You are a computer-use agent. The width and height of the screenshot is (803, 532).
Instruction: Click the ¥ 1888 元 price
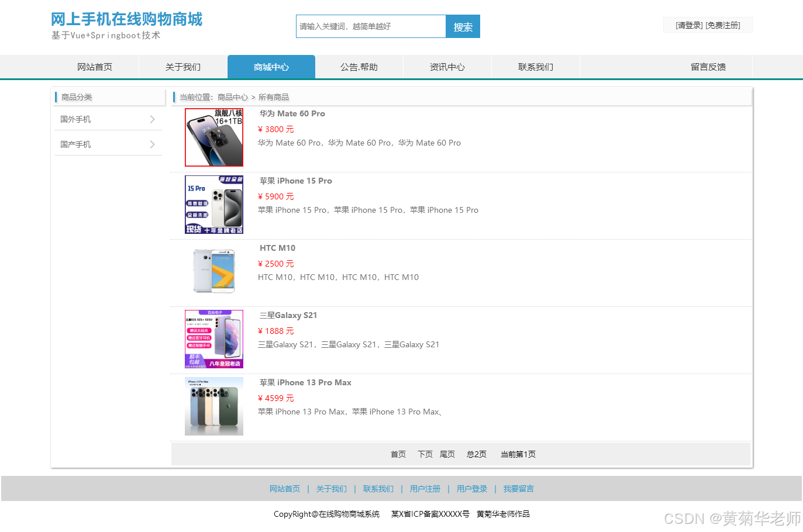[x=276, y=331]
